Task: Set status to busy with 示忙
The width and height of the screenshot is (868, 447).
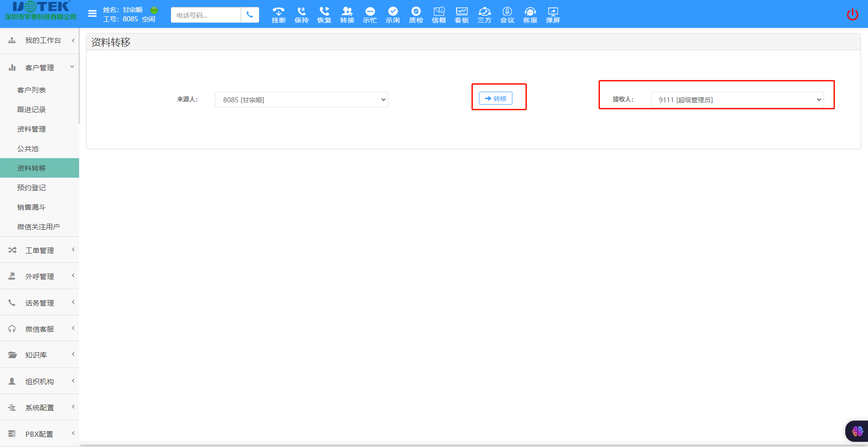Action: (370, 14)
